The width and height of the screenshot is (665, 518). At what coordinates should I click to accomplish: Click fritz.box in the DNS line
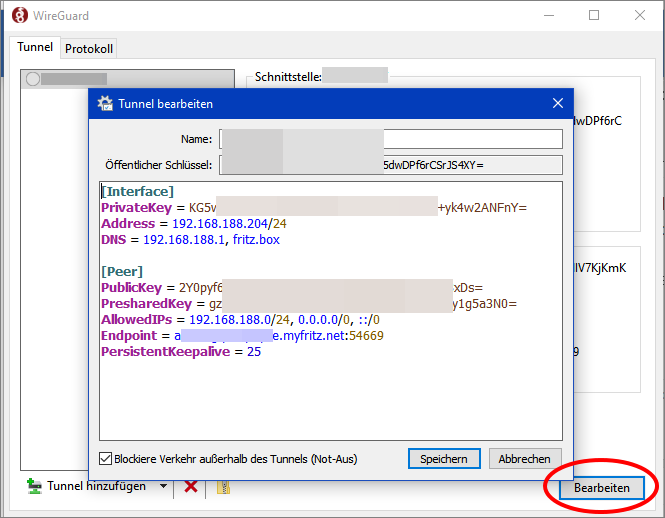[x=256, y=240]
